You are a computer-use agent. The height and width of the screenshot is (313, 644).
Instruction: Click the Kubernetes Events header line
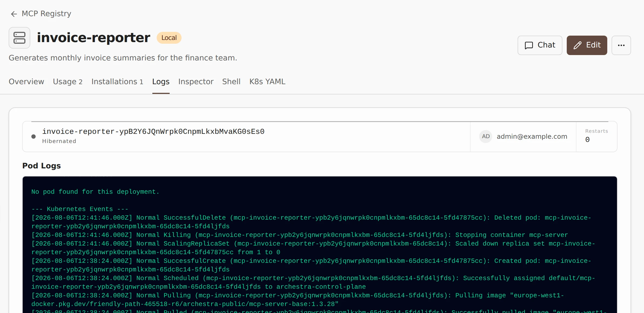(x=80, y=209)
